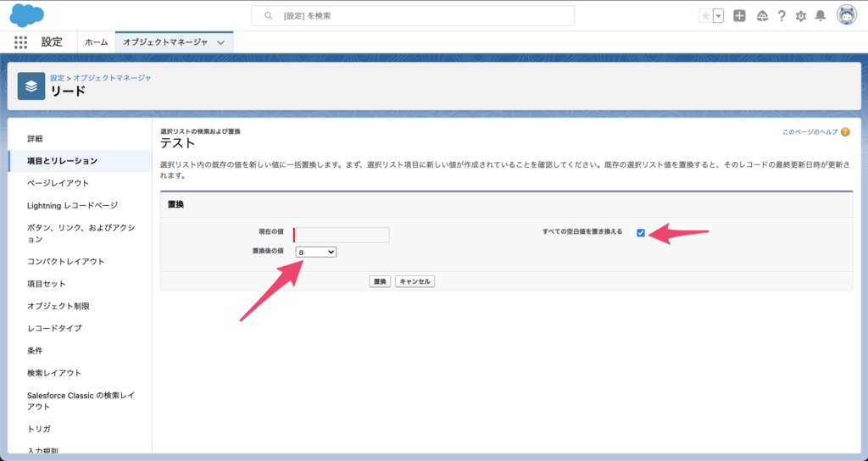The image size is (868, 461).
Task: Click the キャンセル button
Action: point(415,281)
